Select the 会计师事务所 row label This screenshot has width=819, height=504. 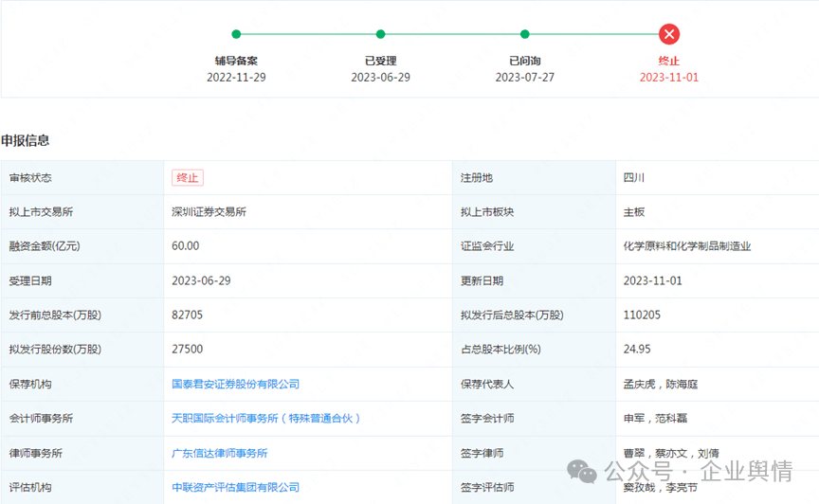pyautogui.click(x=41, y=419)
